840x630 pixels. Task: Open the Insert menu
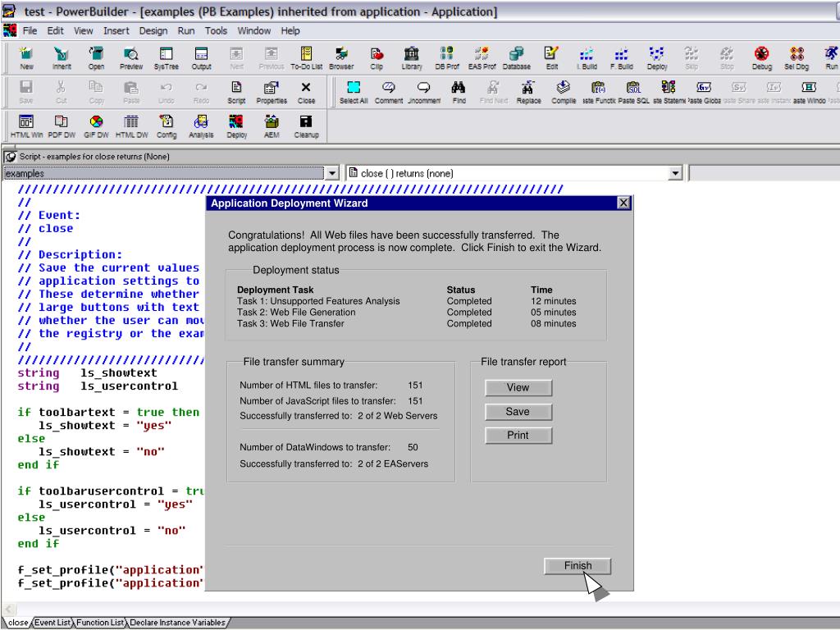point(116,31)
